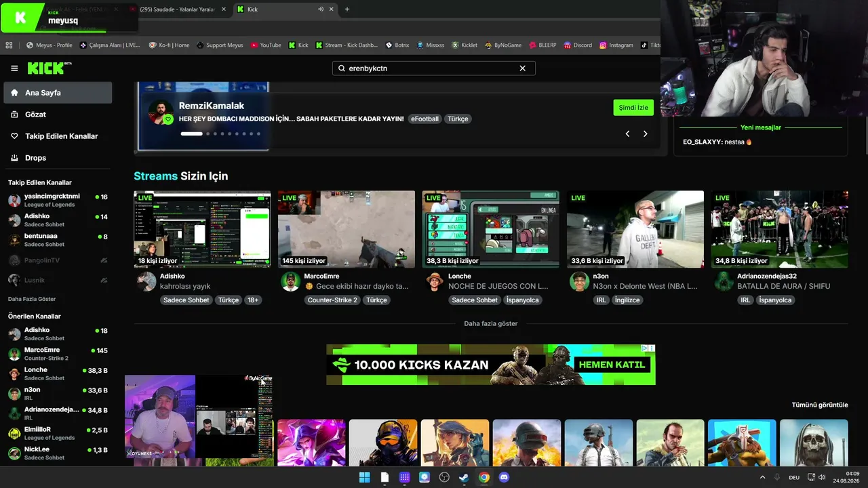
Task: Open n3on's live stream thumbnail
Action: (635, 229)
